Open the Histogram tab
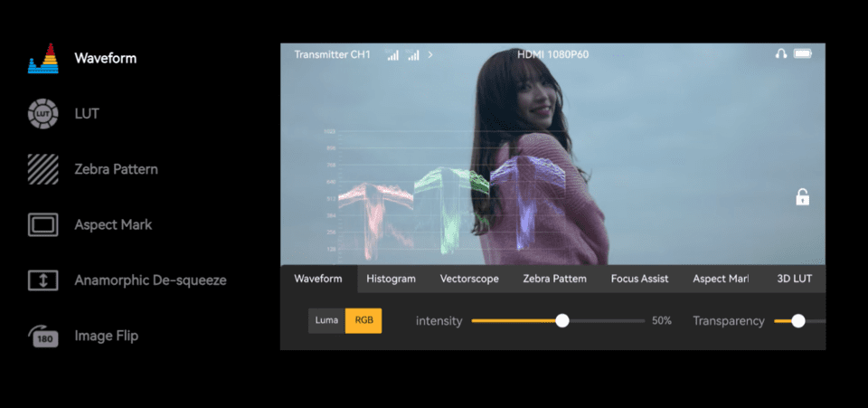 pyautogui.click(x=391, y=279)
